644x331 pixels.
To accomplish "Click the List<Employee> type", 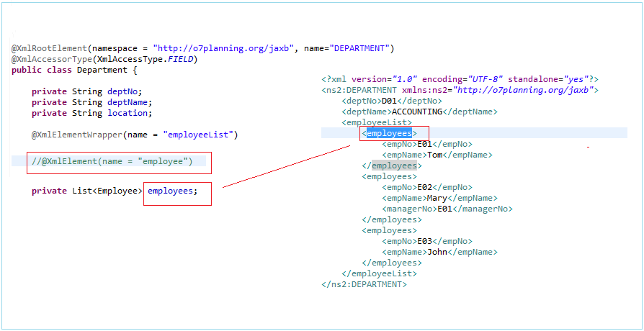I will 107,191.
